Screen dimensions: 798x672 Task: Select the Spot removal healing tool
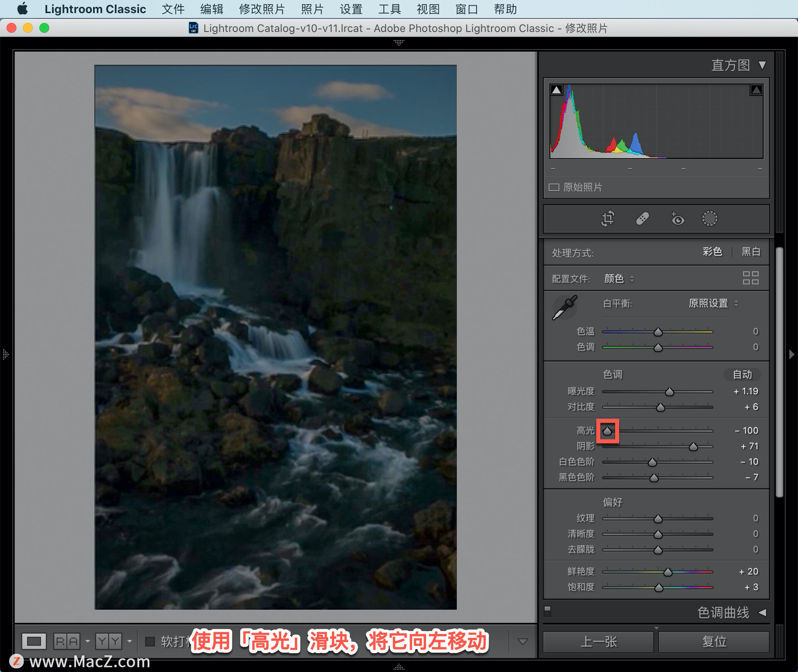coord(642,218)
